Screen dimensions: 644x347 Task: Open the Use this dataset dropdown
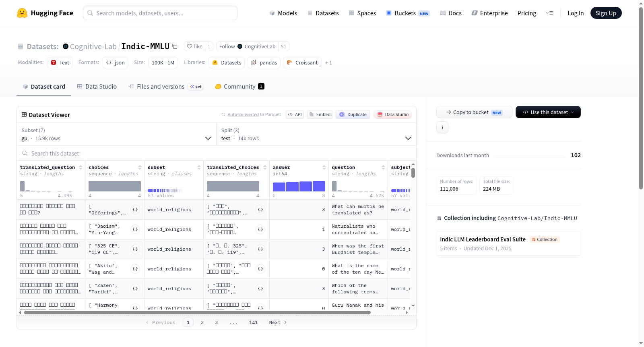548,112
